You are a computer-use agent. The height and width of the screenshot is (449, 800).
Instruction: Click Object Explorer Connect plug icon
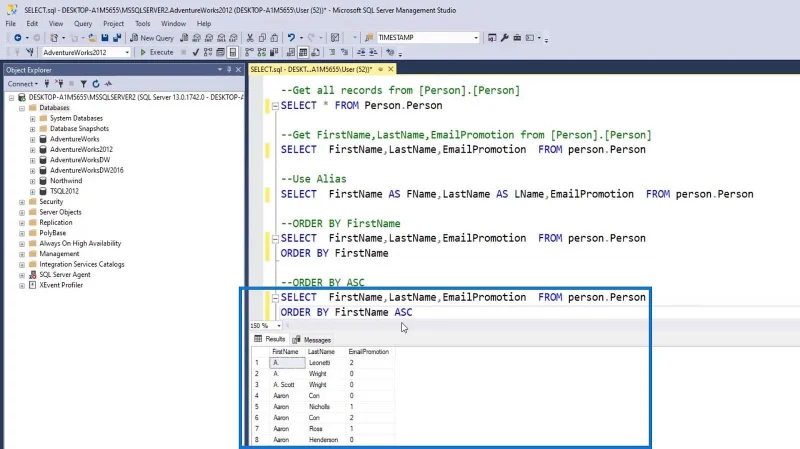click(x=47, y=84)
